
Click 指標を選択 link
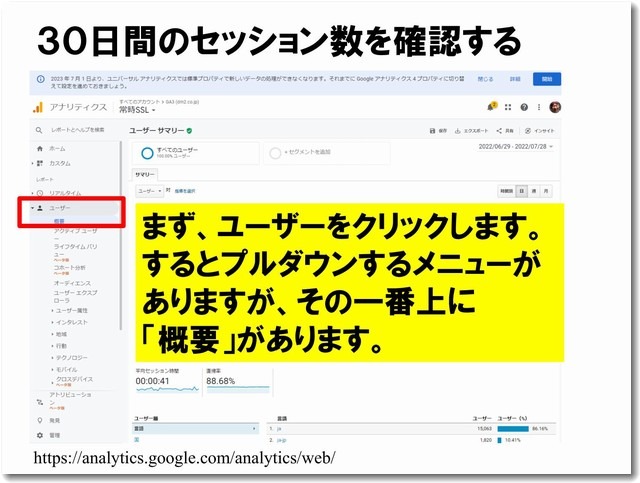185,191
